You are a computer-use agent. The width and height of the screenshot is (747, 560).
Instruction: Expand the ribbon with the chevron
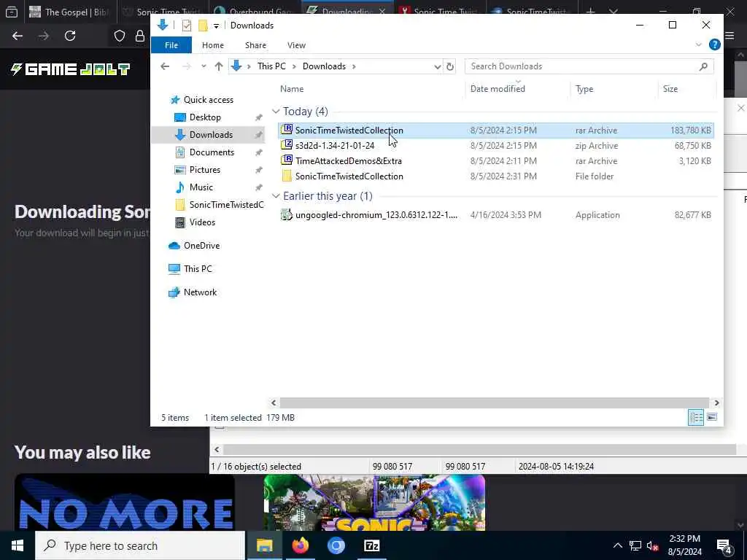coord(698,44)
